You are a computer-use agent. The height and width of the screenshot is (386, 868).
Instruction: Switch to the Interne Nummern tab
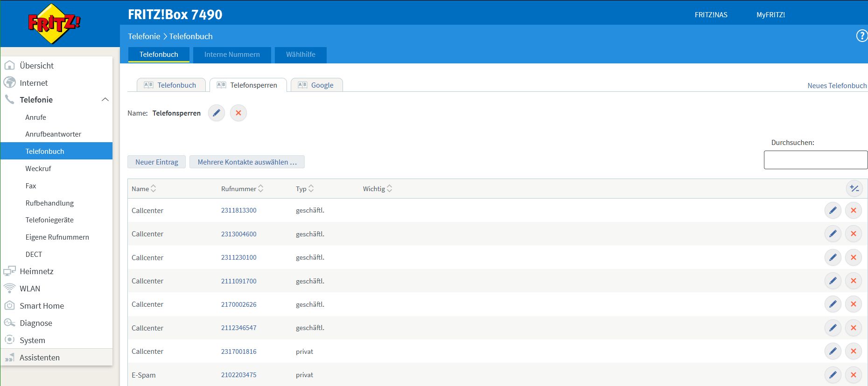(x=232, y=55)
